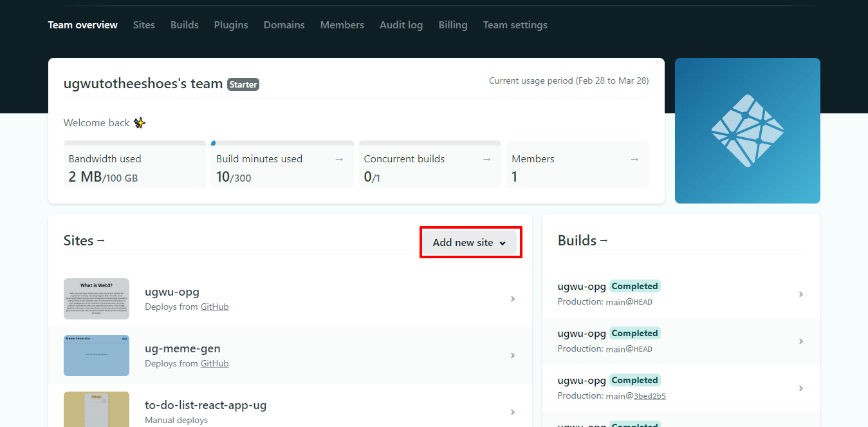Click the Concurrent builds label
868x427 pixels.
tap(404, 159)
